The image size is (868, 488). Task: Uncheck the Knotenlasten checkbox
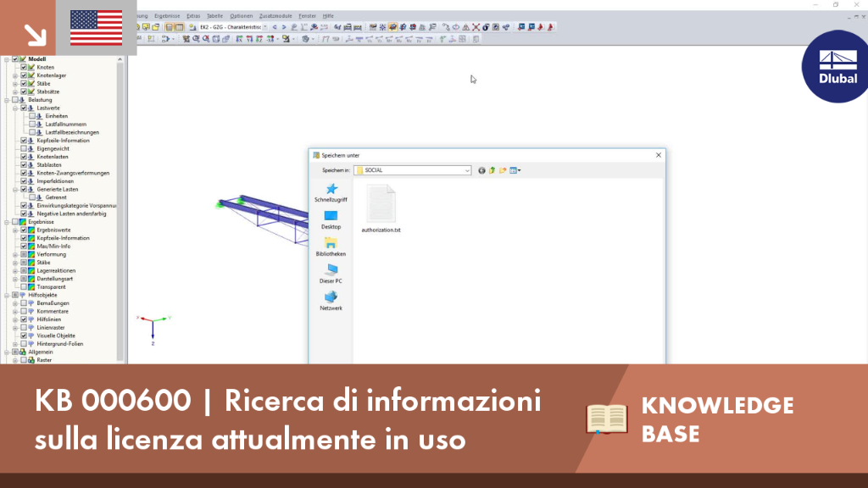(24, 157)
